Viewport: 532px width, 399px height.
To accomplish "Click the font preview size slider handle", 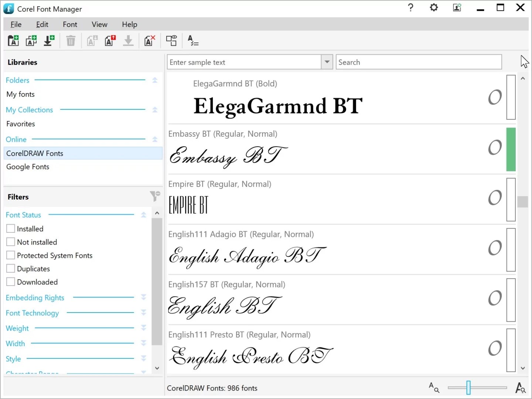I will (468, 388).
